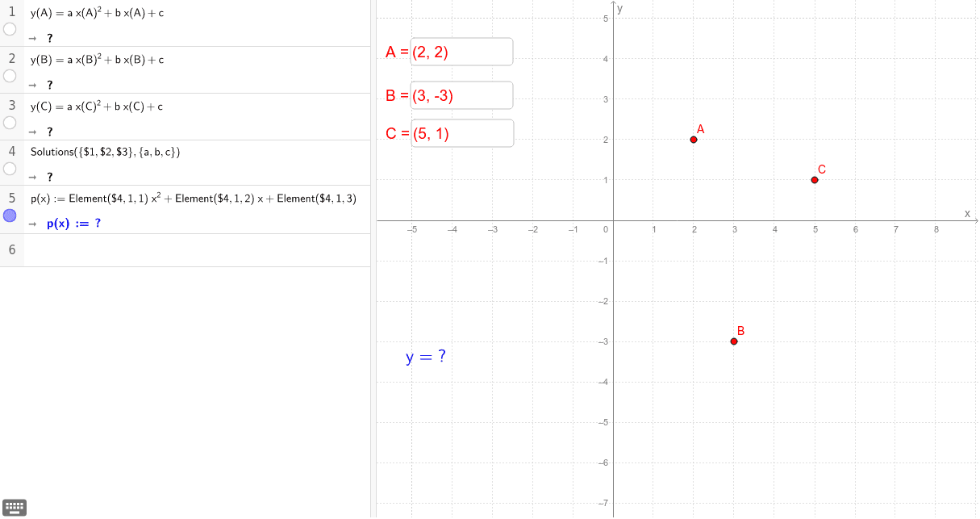
Task: Open the virtual keyboard icon
Action: 15,508
